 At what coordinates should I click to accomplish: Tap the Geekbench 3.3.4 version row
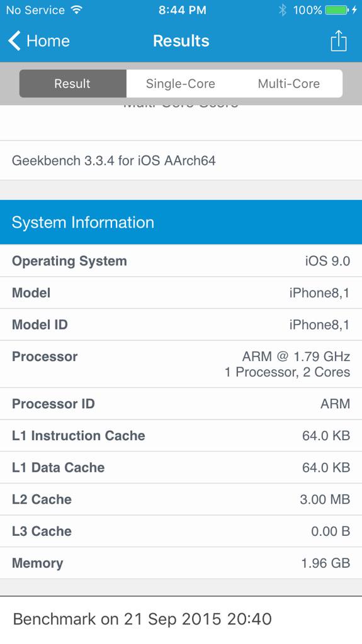tap(181, 160)
